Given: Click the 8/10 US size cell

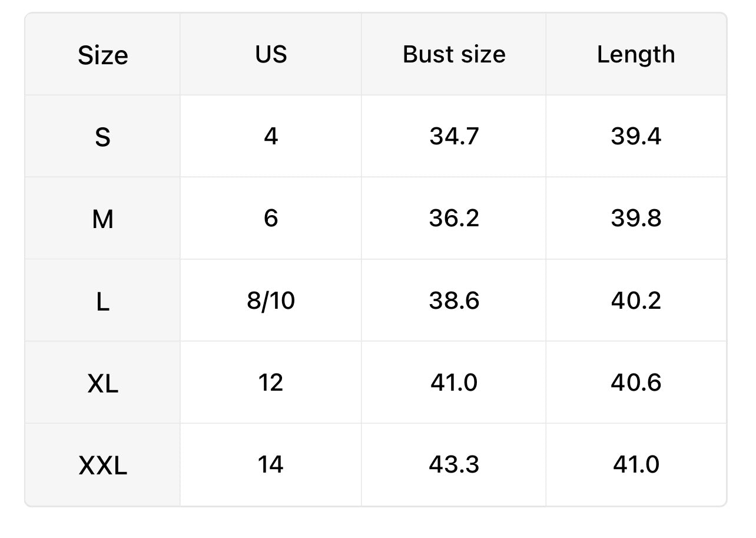Looking at the screenshot, I should click(x=271, y=301).
